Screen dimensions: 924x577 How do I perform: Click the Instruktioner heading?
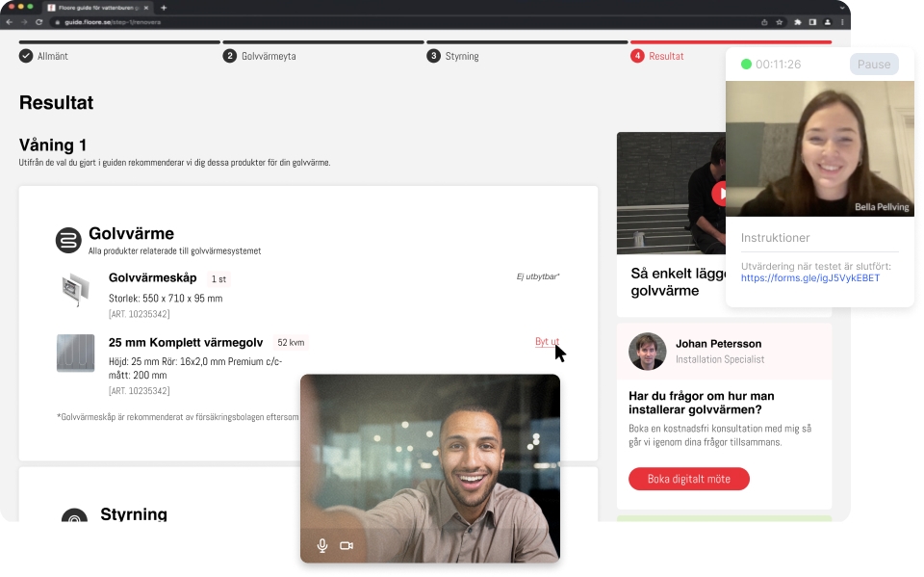[775, 238]
